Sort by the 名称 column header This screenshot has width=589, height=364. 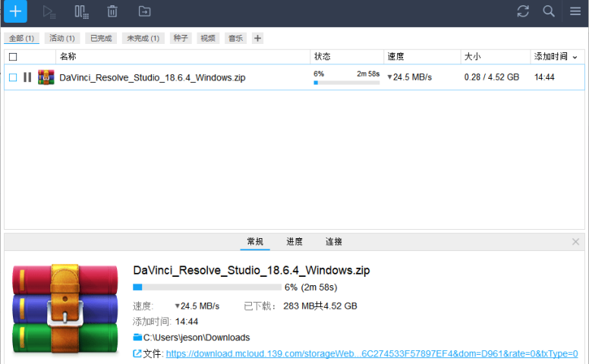coord(183,57)
